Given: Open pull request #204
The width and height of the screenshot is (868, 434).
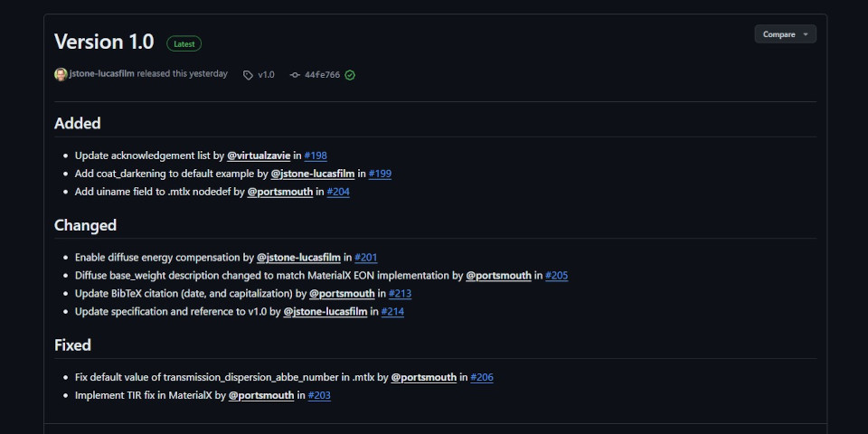Looking at the screenshot, I should (338, 192).
